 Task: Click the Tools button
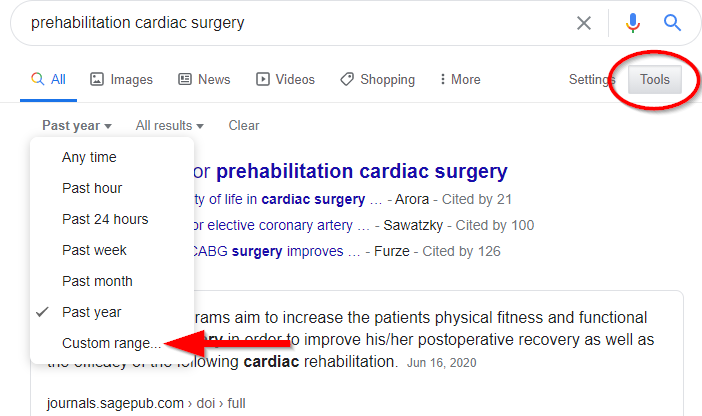[x=655, y=80]
